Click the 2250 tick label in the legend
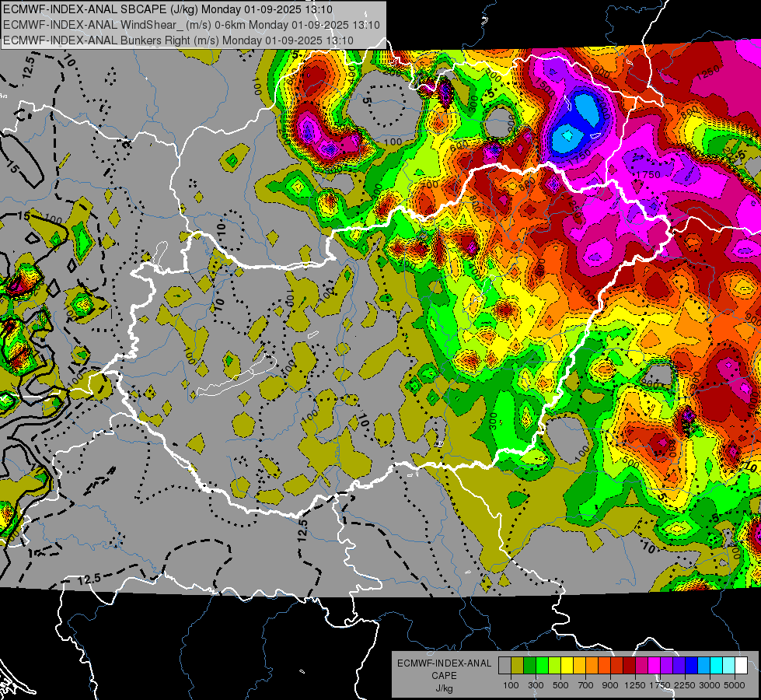 (x=684, y=685)
